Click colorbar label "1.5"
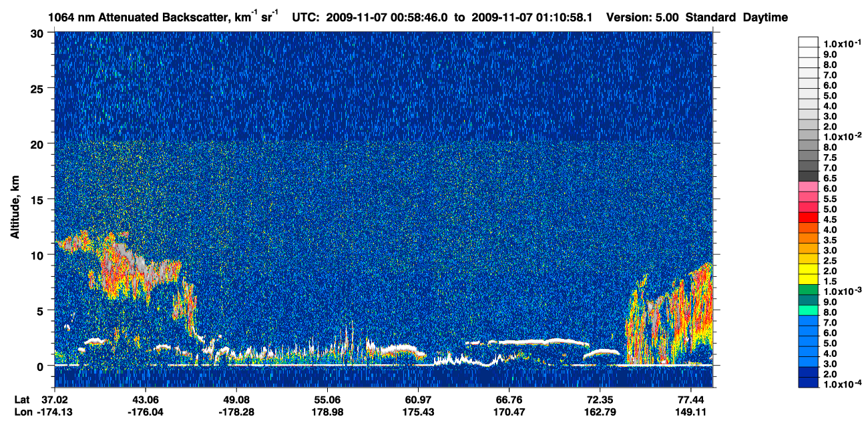This screenshot has height=445, width=868. [831, 282]
